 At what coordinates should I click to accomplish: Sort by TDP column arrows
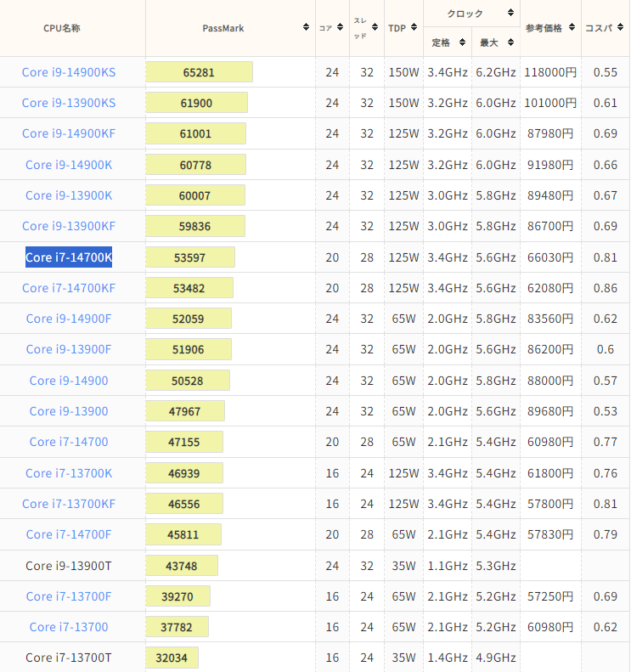(x=414, y=27)
